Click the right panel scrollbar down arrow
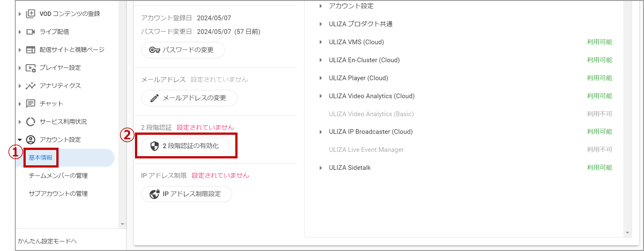Image resolution: width=644 pixels, height=251 pixels. click(x=627, y=232)
